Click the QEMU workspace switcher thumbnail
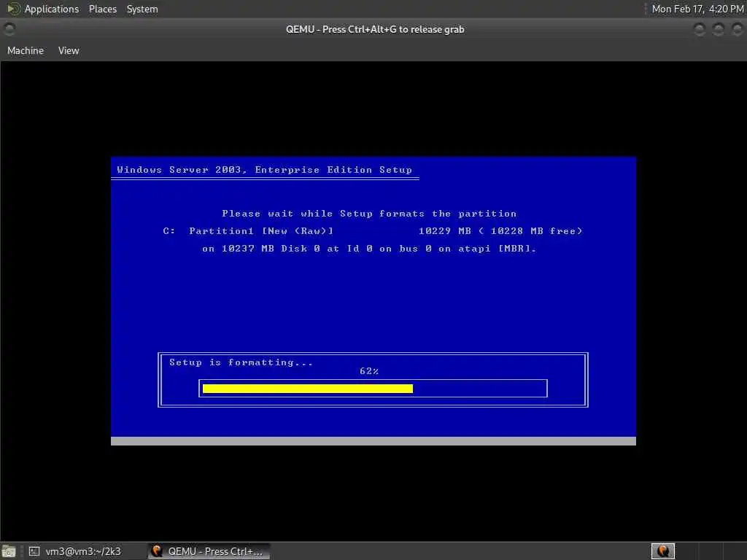Screen dimensions: 747x560 coord(662,551)
